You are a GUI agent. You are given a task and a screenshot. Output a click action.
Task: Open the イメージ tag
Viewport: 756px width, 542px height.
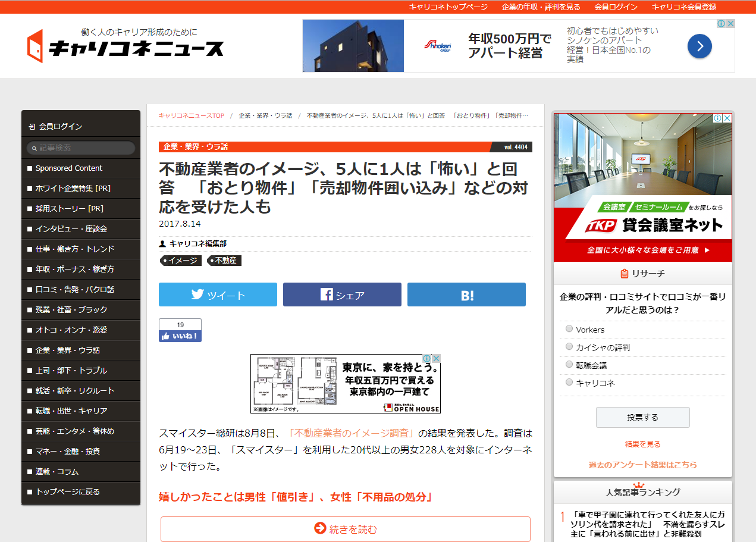point(181,261)
